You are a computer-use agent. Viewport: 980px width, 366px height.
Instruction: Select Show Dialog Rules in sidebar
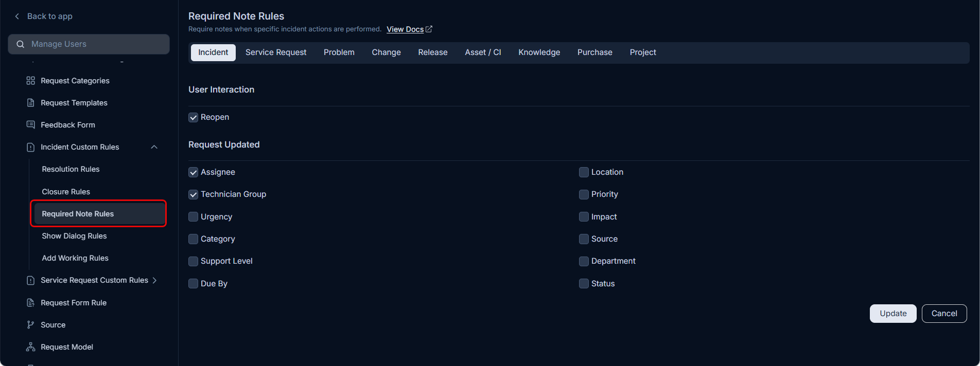pyautogui.click(x=74, y=236)
